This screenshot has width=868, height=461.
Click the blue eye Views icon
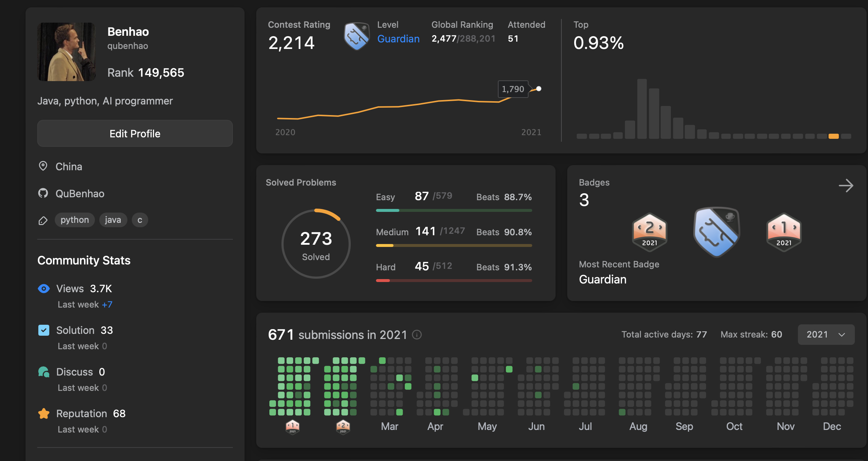pyautogui.click(x=44, y=289)
